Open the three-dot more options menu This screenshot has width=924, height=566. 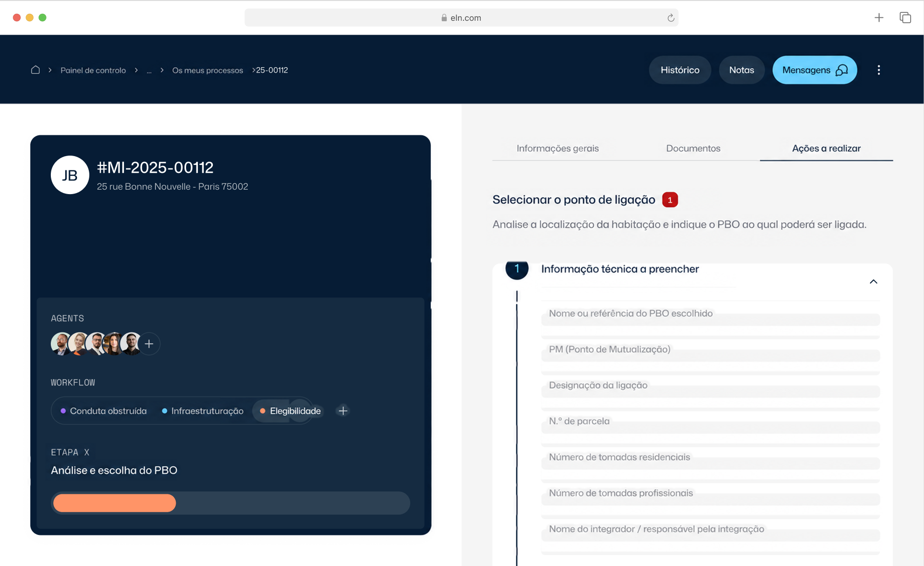coord(879,70)
